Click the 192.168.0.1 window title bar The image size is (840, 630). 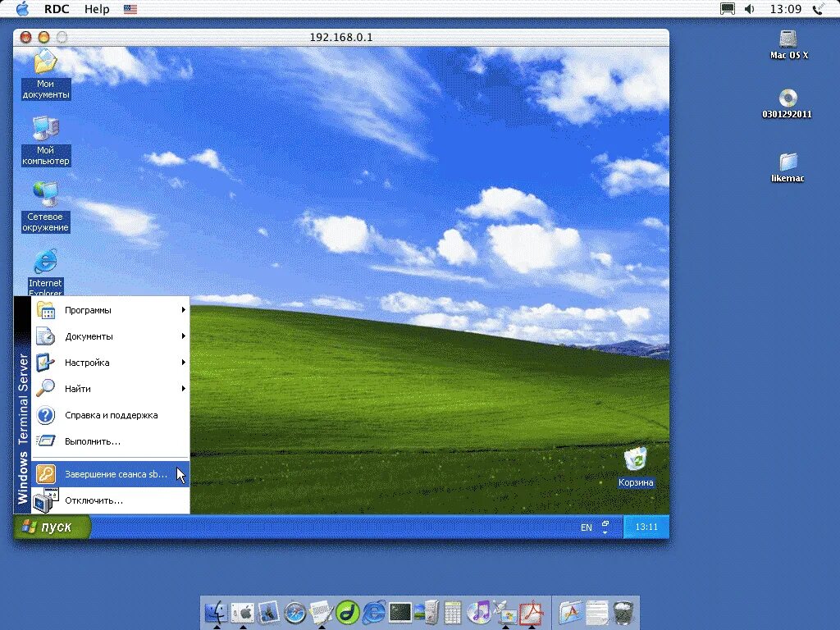[x=341, y=37]
